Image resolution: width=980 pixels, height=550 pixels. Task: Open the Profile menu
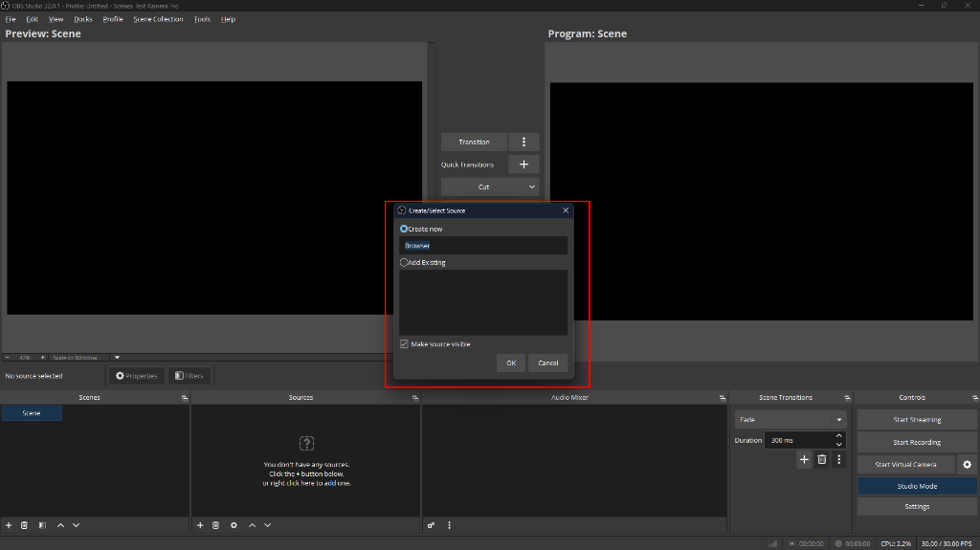pos(113,19)
